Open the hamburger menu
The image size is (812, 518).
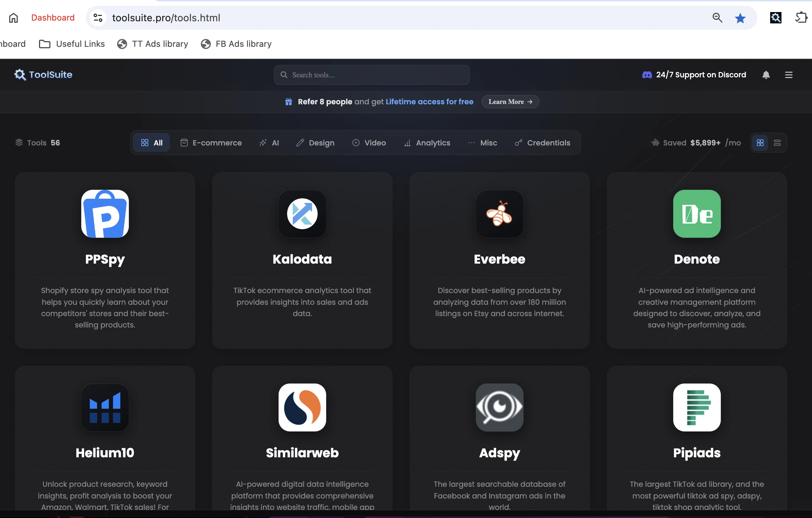tap(789, 75)
